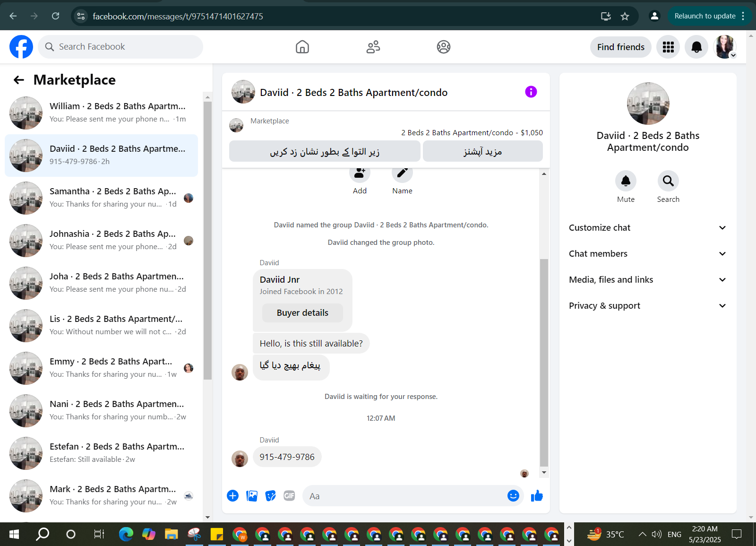Viewport: 756px width, 546px height.
Task: Click the Hello, is this still available message
Action: click(x=311, y=343)
